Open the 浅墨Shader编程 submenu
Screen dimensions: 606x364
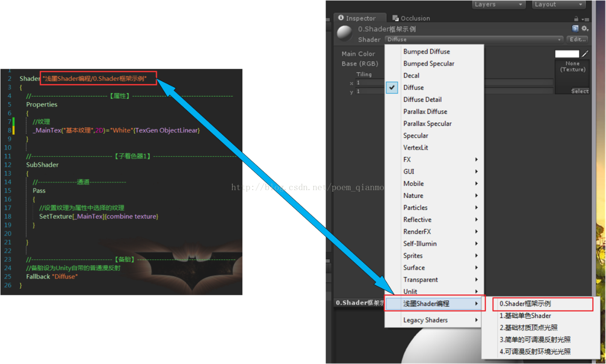tap(435, 303)
